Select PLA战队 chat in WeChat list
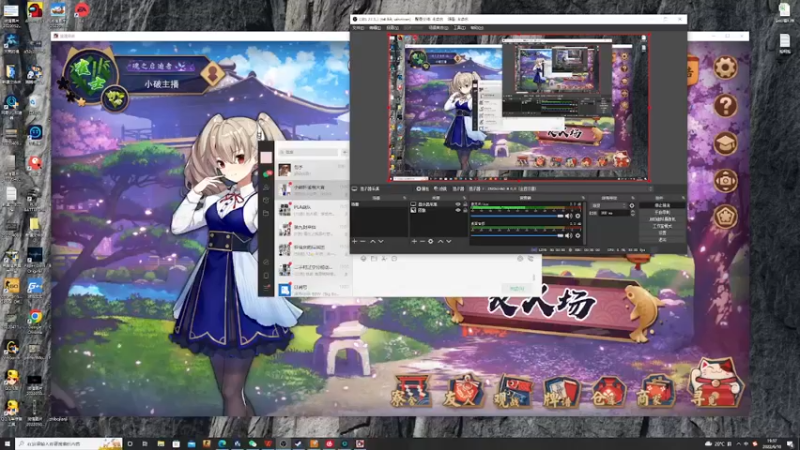Viewport: 800px width, 450px height. pyautogui.click(x=313, y=209)
